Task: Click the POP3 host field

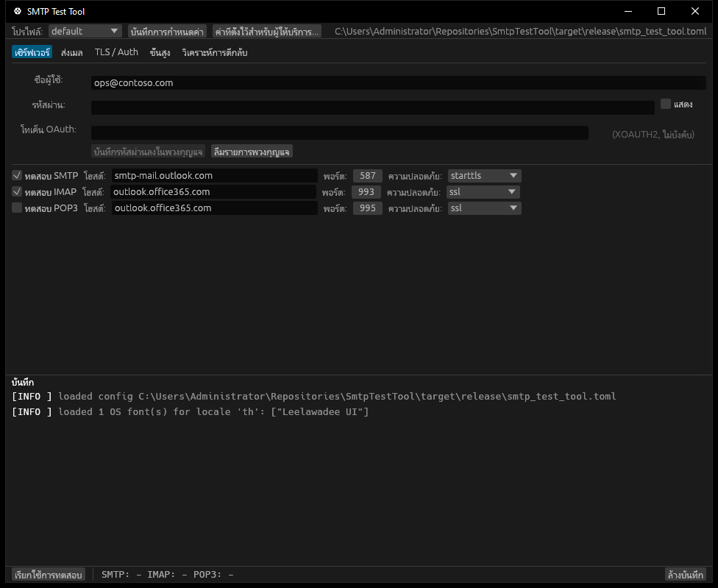Action: [x=215, y=208]
